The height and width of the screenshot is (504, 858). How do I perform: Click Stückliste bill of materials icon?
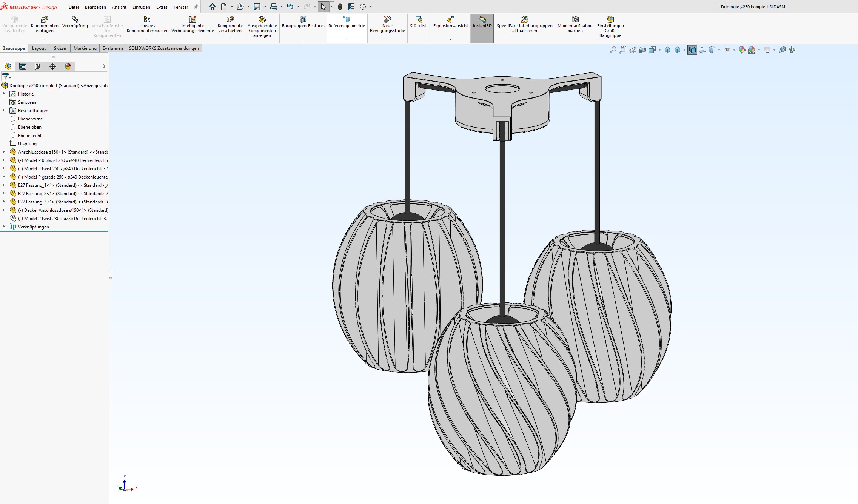point(419,22)
